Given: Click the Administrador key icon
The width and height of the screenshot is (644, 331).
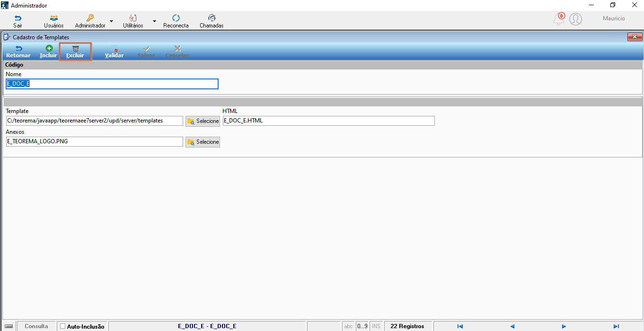Looking at the screenshot, I should click(90, 18).
